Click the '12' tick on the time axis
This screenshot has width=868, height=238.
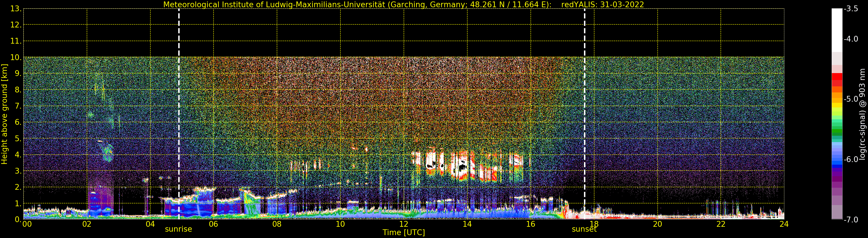[x=404, y=224]
